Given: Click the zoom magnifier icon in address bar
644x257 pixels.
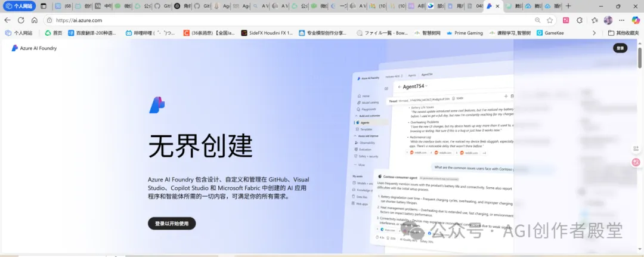Looking at the screenshot, I should [x=538, y=20].
